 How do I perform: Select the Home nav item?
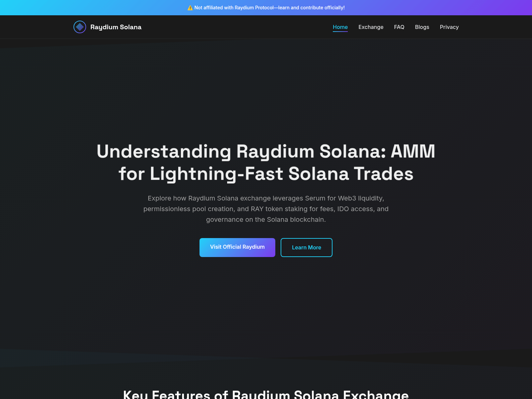click(x=340, y=27)
